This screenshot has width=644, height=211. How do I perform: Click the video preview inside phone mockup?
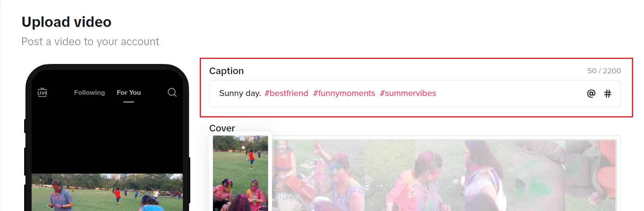click(107, 192)
